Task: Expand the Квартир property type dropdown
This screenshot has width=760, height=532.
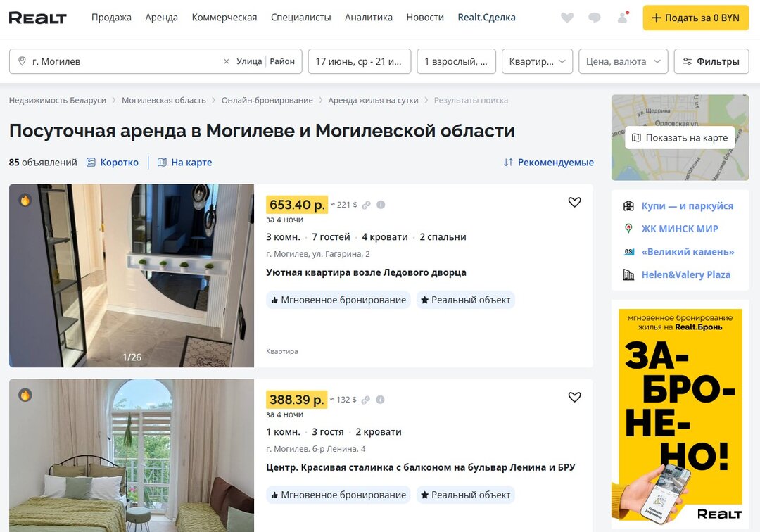Action: click(537, 61)
